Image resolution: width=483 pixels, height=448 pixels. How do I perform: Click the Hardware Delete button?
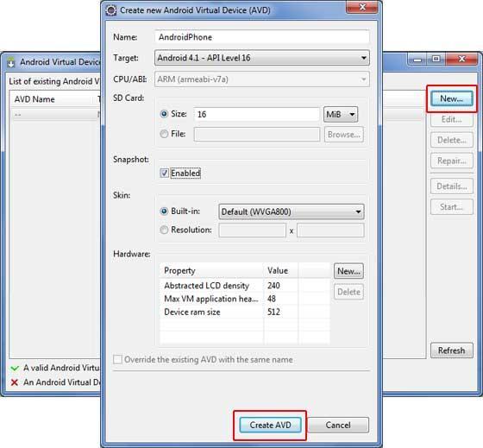coord(348,292)
